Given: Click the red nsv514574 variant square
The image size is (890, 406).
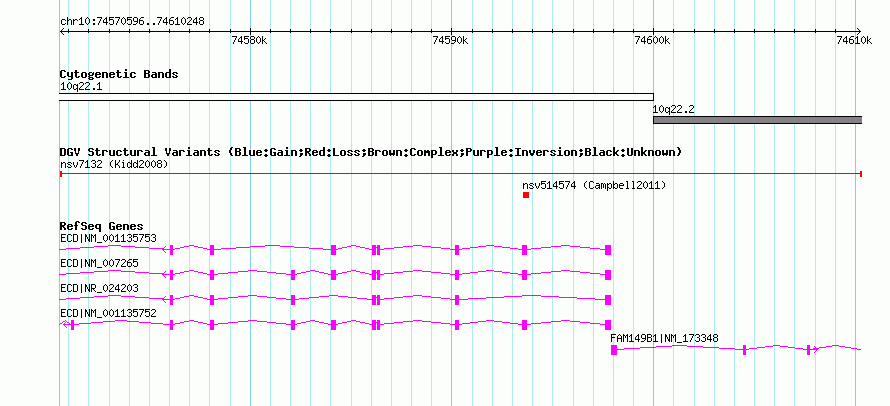Looking at the screenshot, I should [526, 195].
